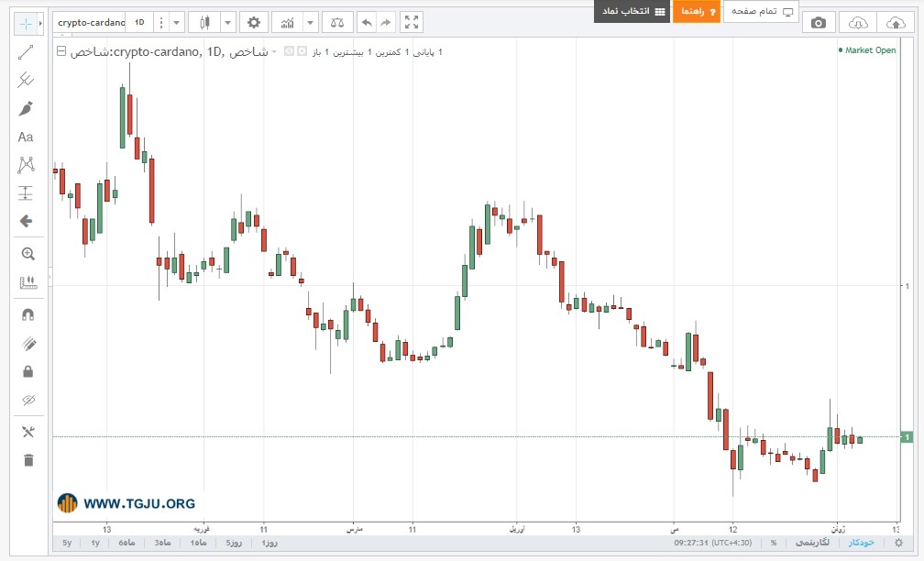924x561 pixels.
Task: Select the pitchfork tool
Action: (26, 80)
